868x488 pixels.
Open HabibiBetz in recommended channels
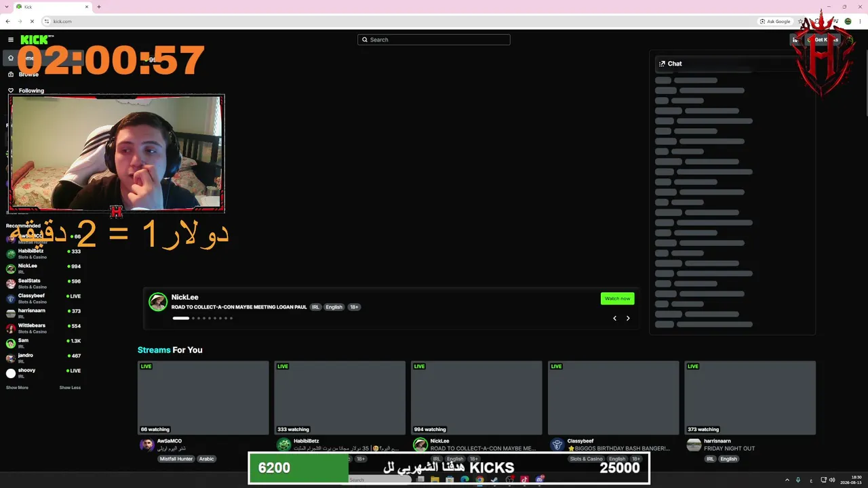click(x=43, y=253)
